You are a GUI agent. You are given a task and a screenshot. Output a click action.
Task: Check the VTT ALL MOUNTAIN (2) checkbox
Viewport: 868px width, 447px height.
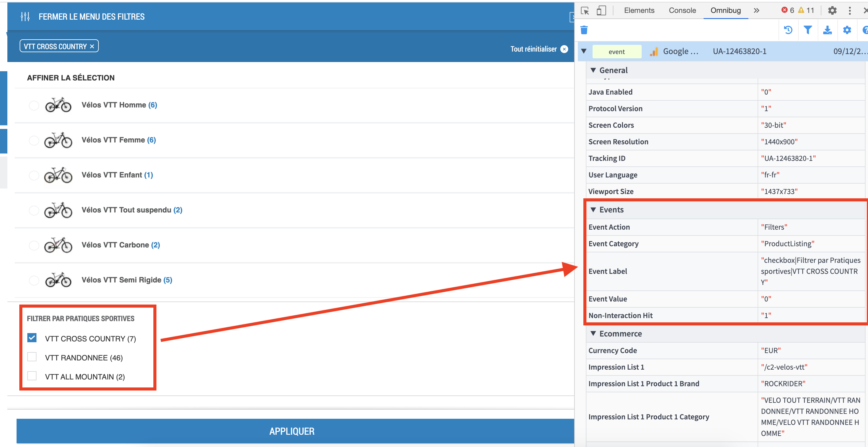(32, 376)
